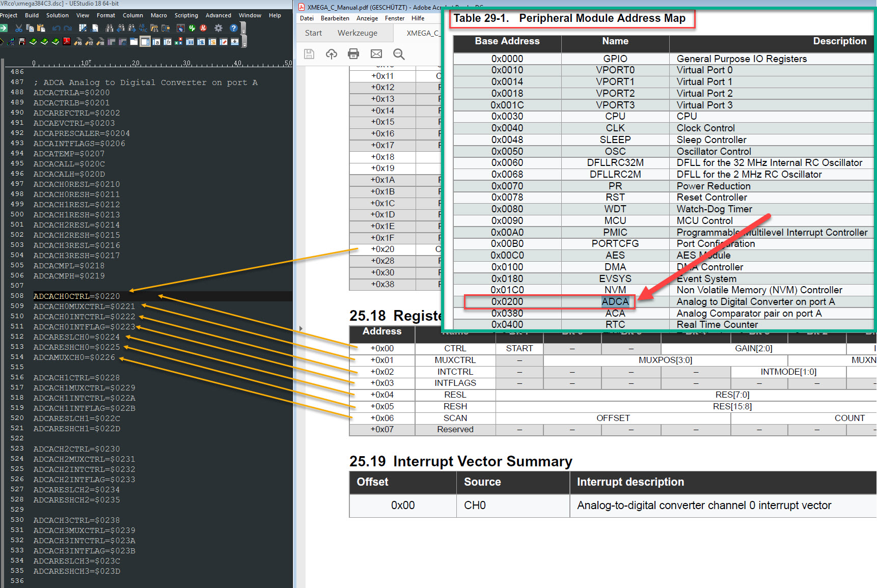Open Replace in Files folder icon
Viewport: 877px width, 588px height.
166,28
